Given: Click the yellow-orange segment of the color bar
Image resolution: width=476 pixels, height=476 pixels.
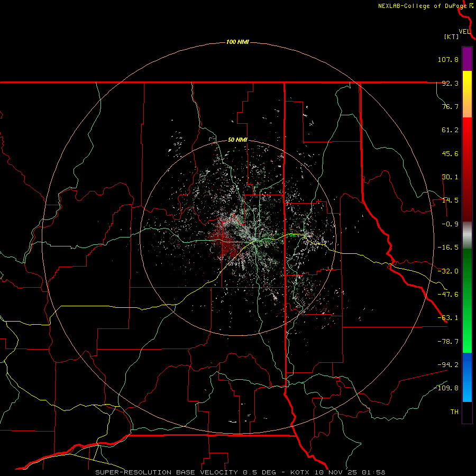Looking at the screenshot, I should [x=467, y=94].
